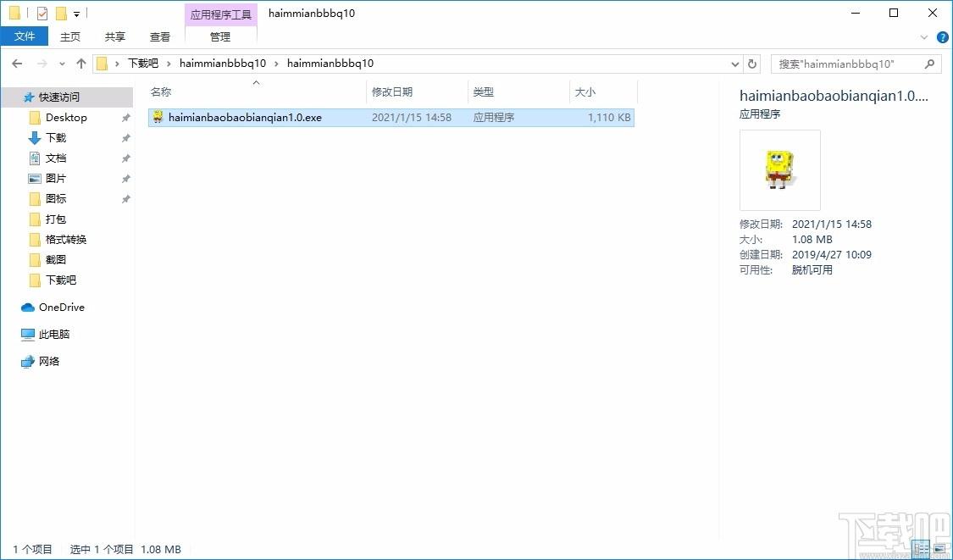
Task: Go forward with the forward arrow
Action: pos(42,64)
